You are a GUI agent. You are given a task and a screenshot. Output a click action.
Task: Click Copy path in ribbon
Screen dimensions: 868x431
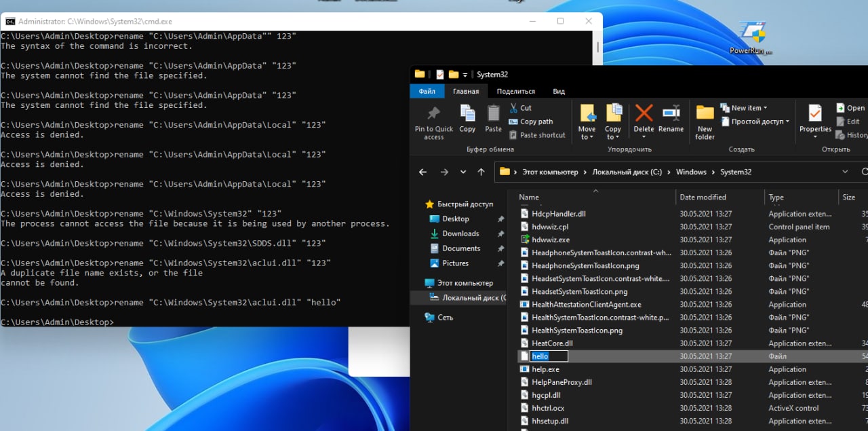(530, 121)
